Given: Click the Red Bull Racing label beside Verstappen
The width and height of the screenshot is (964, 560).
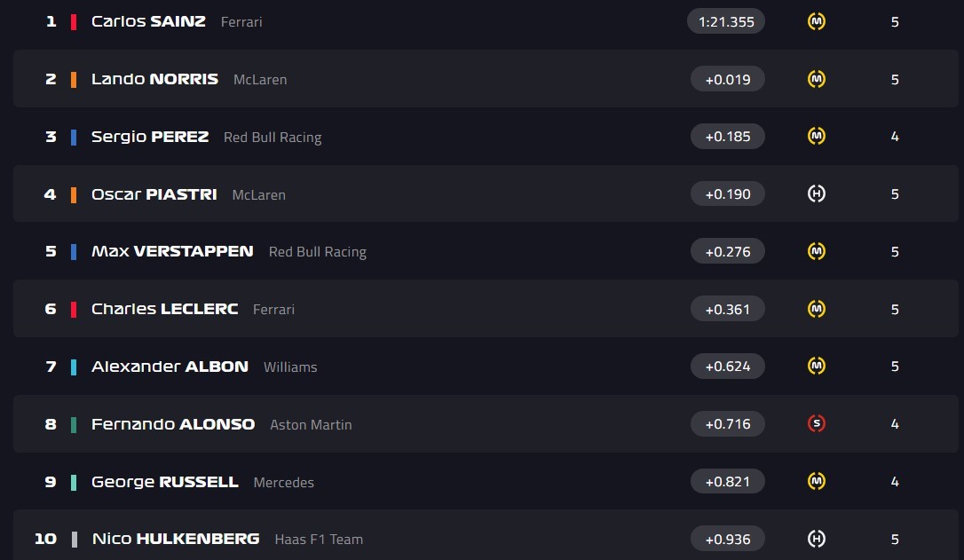Looking at the screenshot, I should click(317, 252).
